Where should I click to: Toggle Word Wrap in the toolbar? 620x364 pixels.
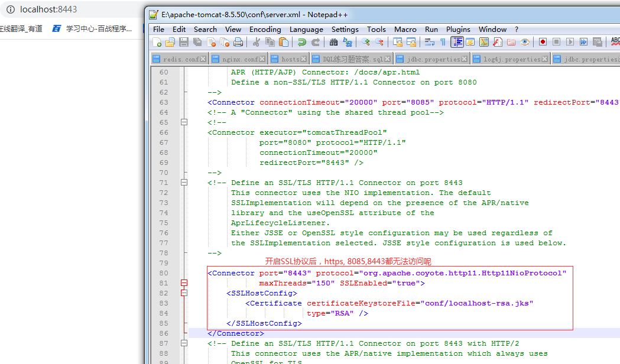pyautogui.click(x=430, y=42)
